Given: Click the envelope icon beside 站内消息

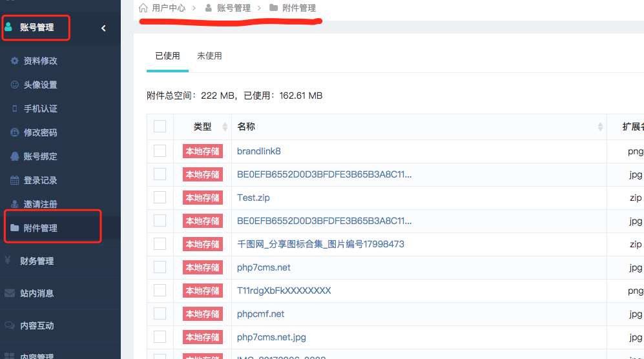Looking at the screenshot, I should point(10,293).
